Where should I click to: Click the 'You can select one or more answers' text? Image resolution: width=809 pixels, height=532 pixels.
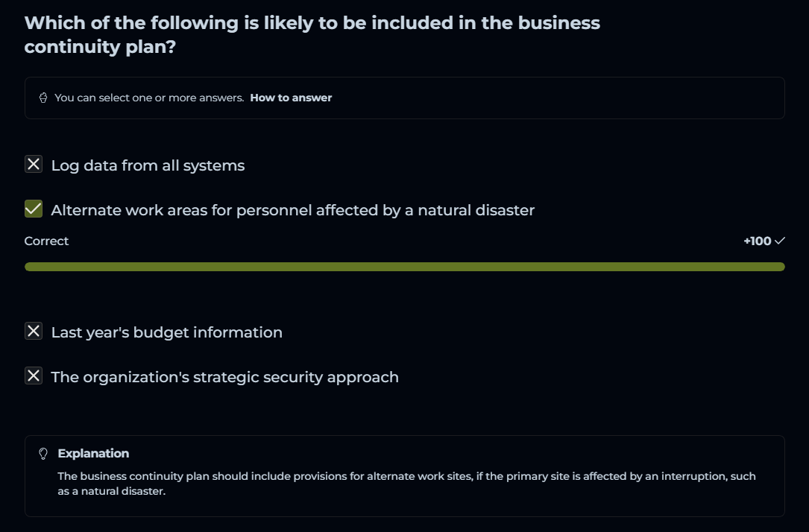tap(149, 98)
